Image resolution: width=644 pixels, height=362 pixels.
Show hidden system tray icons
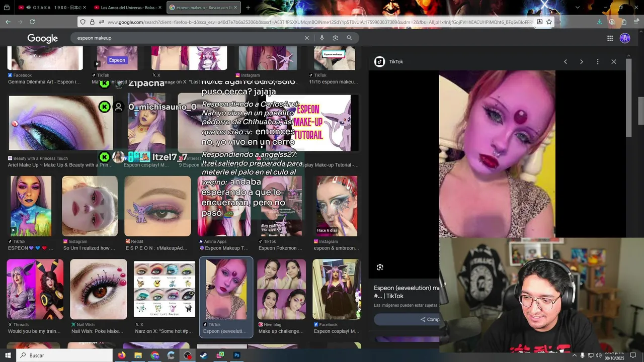tap(574, 355)
